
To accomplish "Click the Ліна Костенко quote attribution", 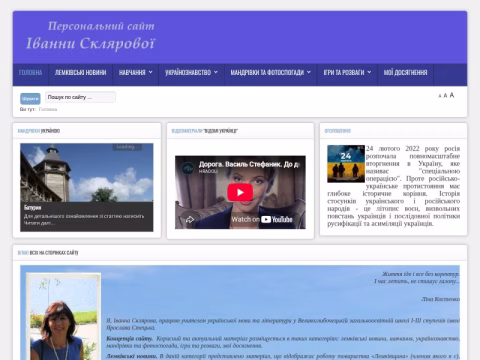I will tap(440, 299).
